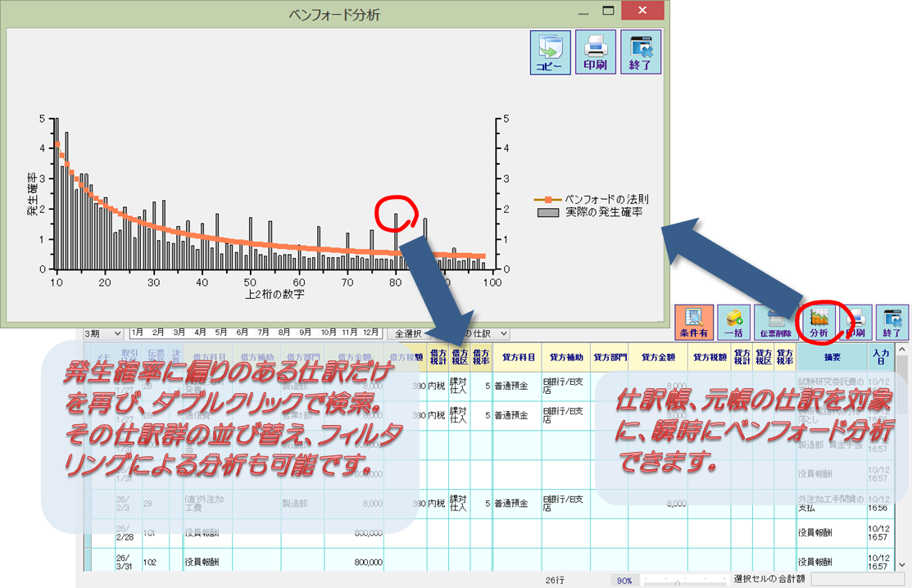Select 内税 cell in the first row

(438, 386)
